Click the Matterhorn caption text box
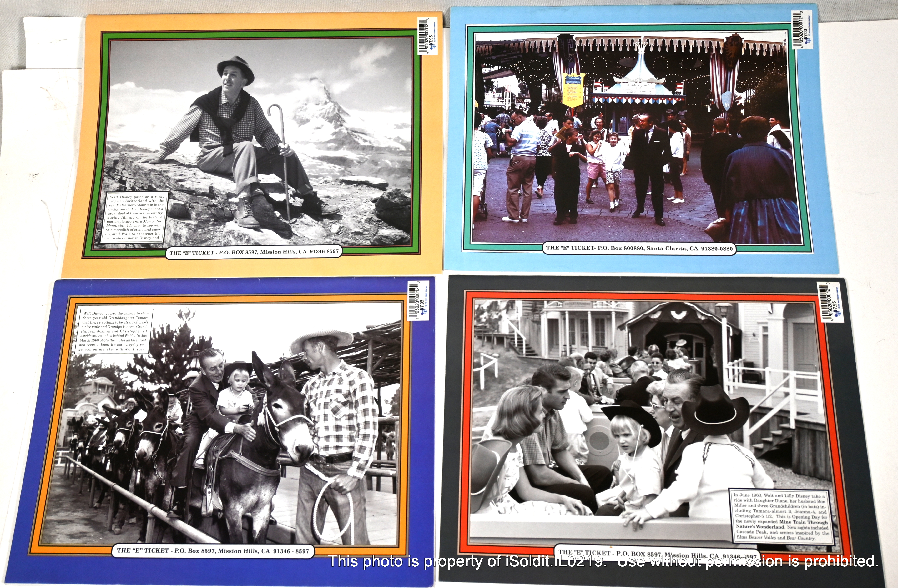Screen dimensions: 898x588 [135, 217]
